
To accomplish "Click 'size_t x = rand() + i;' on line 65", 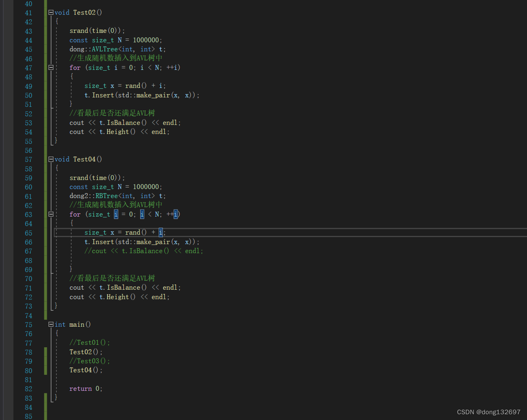I will [x=125, y=233].
